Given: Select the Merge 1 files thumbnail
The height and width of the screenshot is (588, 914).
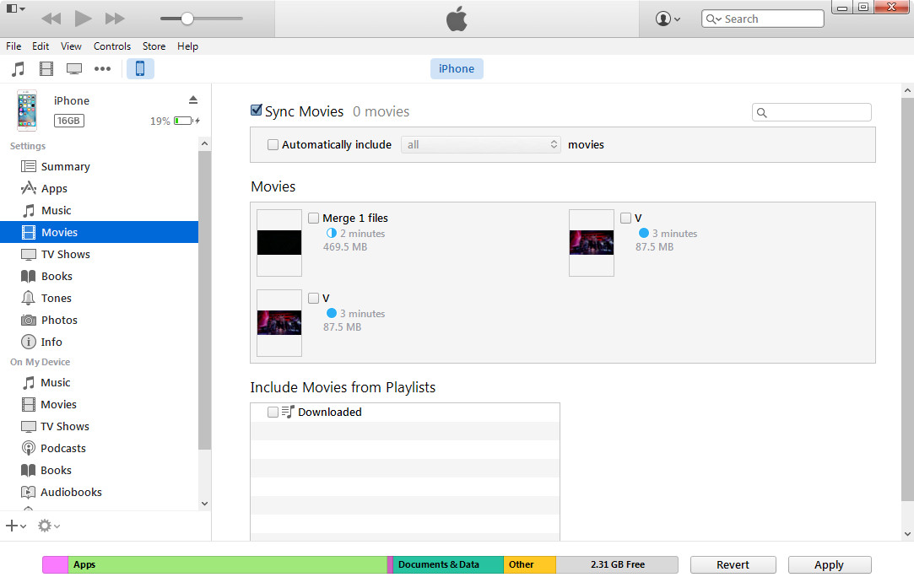Looking at the screenshot, I should coord(279,242).
